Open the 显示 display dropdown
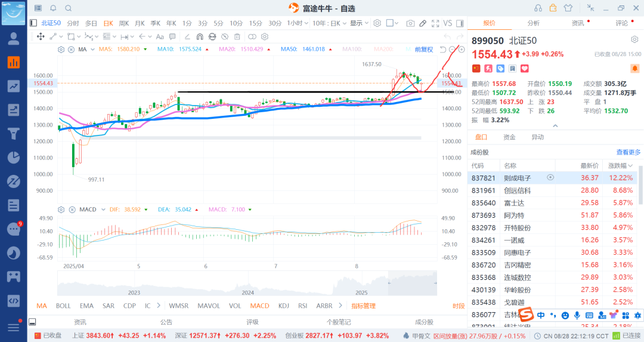The width and height of the screenshot is (644, 342). [360, 23]
